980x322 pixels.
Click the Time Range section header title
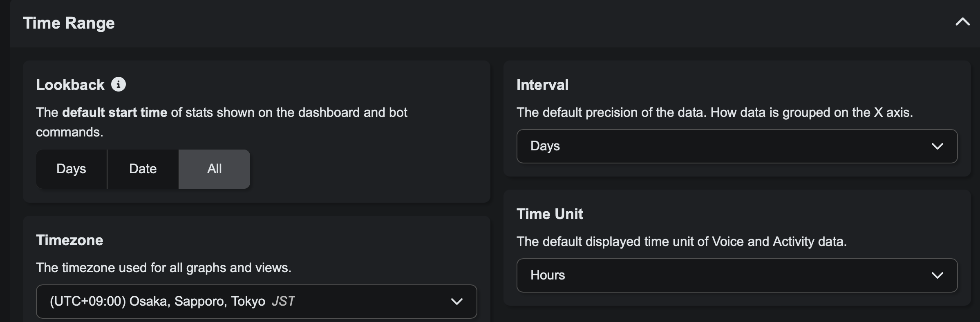tap(69, 23)
